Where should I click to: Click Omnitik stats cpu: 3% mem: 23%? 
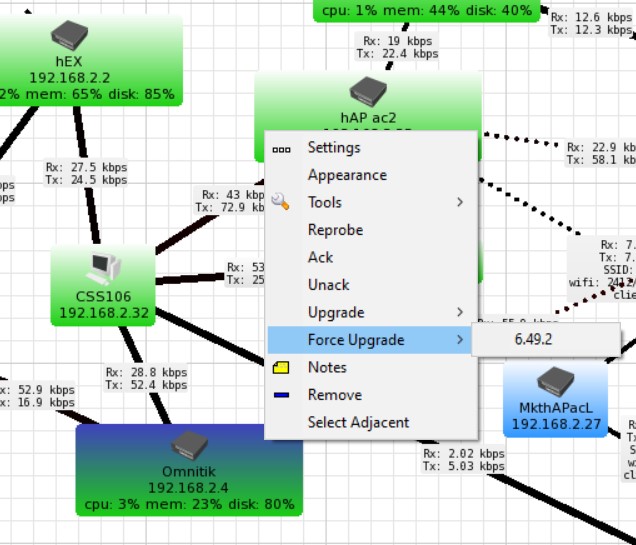click(153, 504)
